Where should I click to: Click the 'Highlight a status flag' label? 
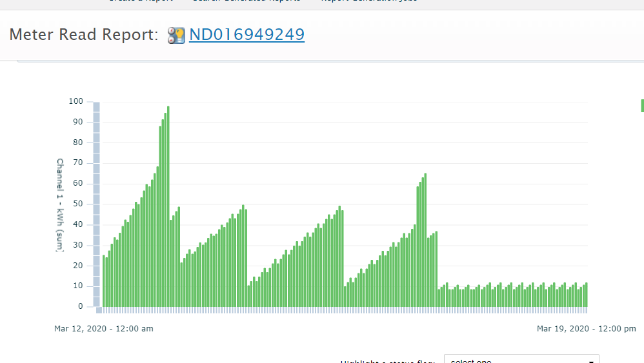coord(387,361)
